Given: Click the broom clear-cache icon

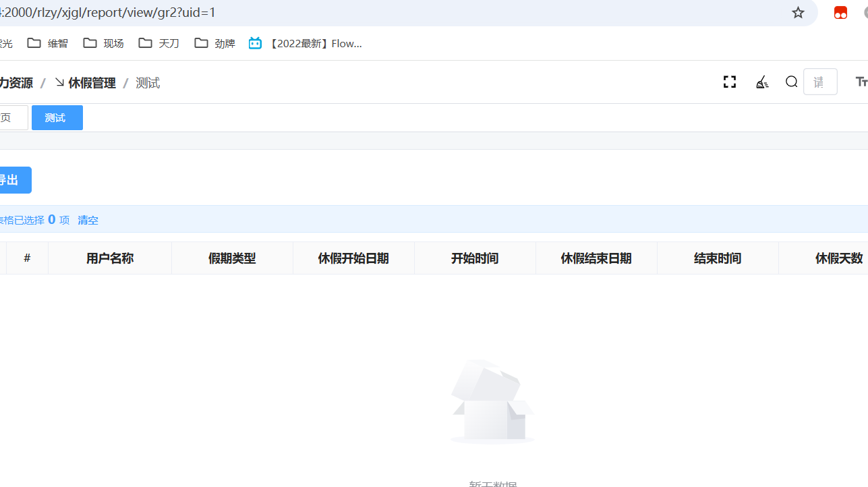Looking at the screenshot, I should [762, 82].
